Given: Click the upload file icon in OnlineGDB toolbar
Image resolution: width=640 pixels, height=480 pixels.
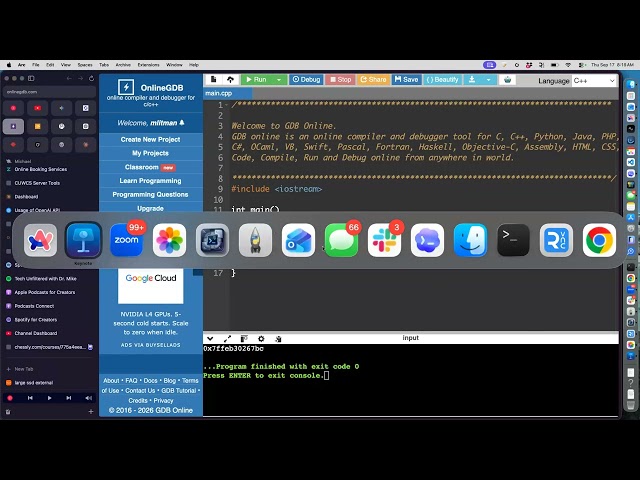Looking at the screenshot, I should tap(230, 80).
